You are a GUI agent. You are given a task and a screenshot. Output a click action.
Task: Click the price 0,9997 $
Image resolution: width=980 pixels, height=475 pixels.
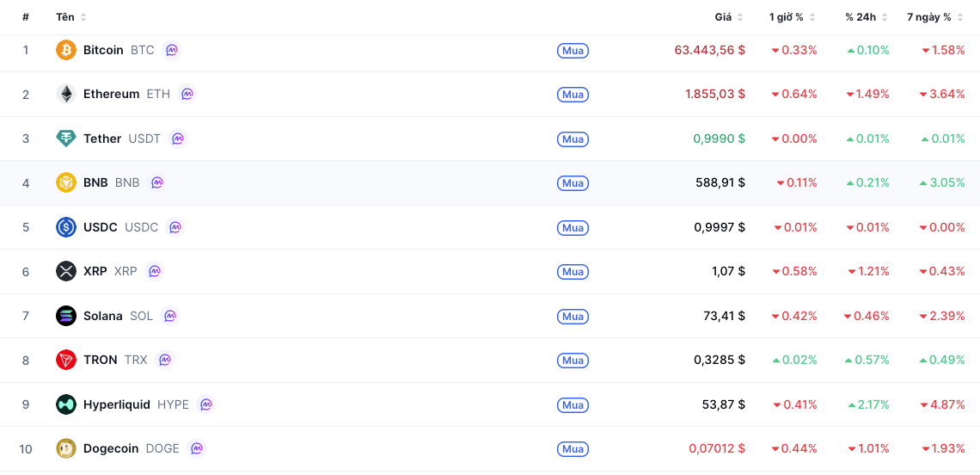(720, 227)
